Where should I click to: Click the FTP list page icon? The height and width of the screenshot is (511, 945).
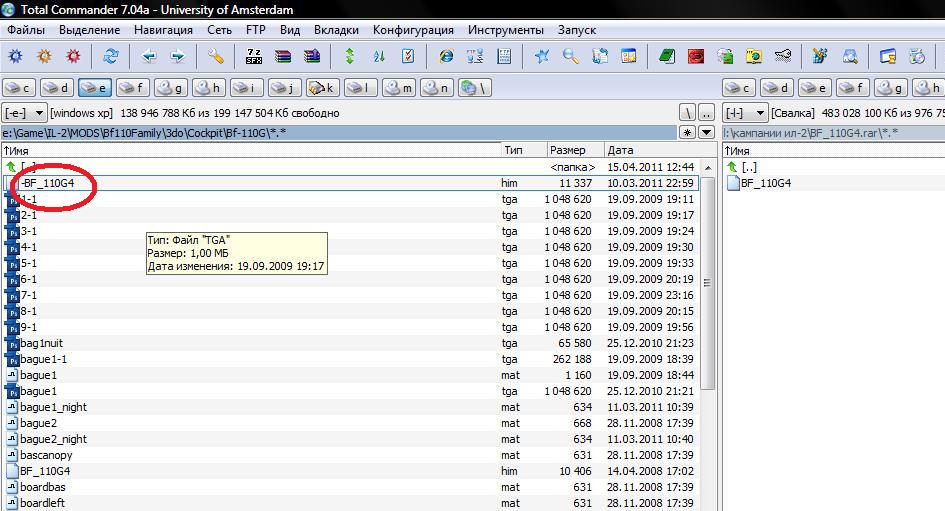coord(504,57)
